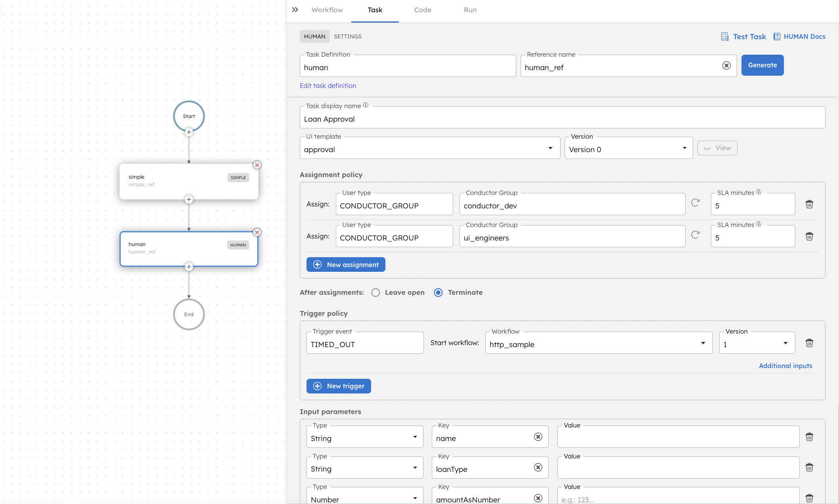Select the human task node

[189, 249]
